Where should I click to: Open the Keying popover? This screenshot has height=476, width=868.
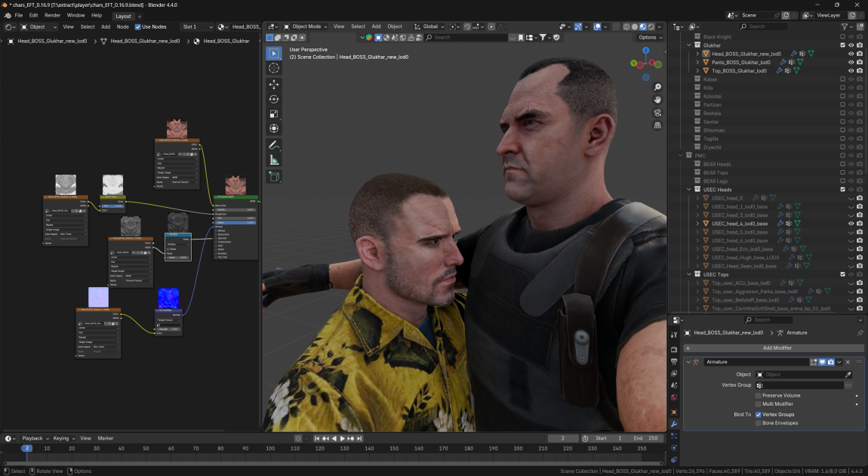point(63,438)
